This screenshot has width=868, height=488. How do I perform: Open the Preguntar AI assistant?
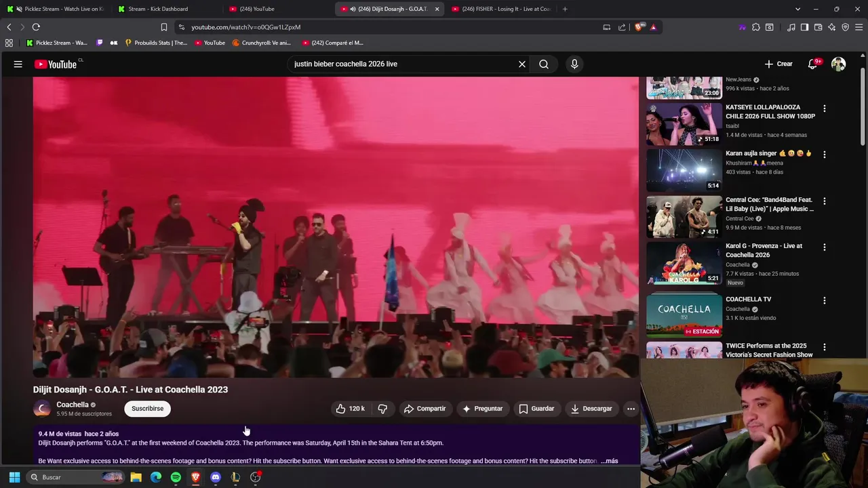tap(482, 409)
